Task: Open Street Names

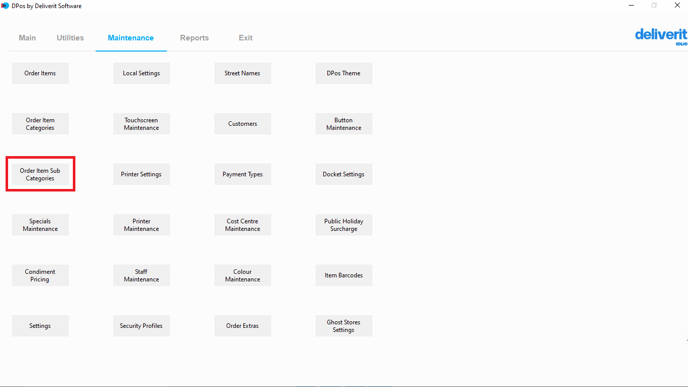Action: pyautogui.click(x=243, y=73)
